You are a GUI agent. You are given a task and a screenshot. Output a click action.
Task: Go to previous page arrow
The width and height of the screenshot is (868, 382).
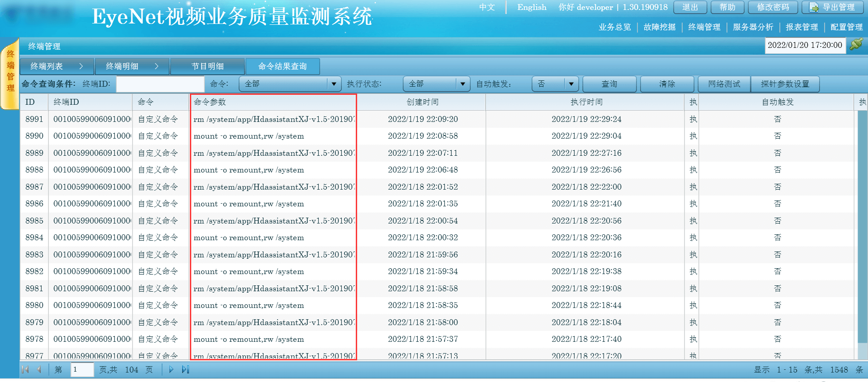point(39,370)
